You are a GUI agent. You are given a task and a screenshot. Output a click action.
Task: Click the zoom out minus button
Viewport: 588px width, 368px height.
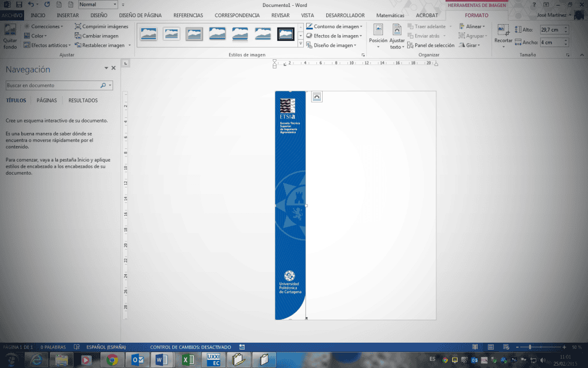[x=517, y=347]
